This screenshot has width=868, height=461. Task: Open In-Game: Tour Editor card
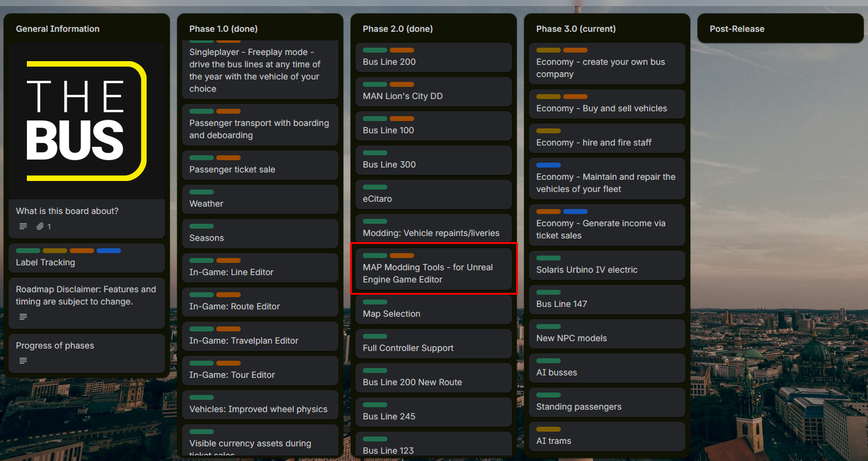260,371
